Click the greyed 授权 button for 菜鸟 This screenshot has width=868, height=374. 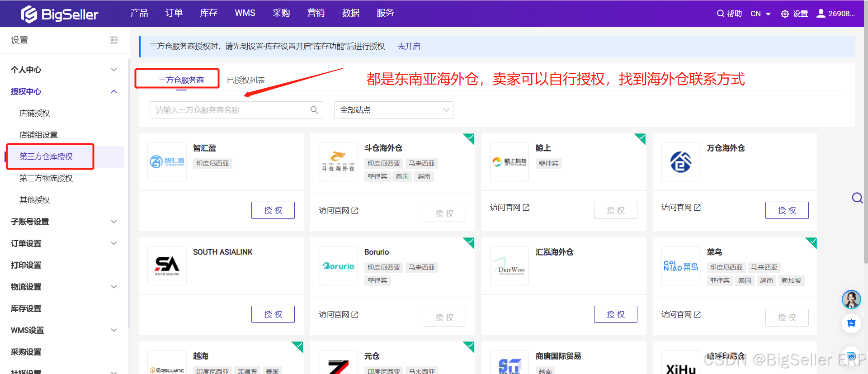point(787,317)
